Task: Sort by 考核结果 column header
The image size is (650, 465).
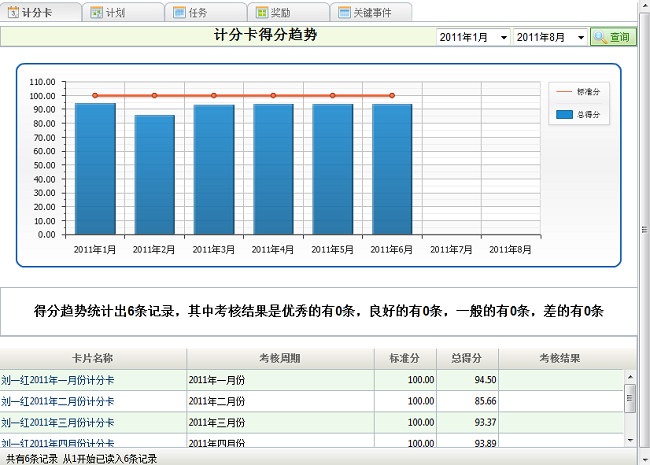Action: click(x=560, y=358)
